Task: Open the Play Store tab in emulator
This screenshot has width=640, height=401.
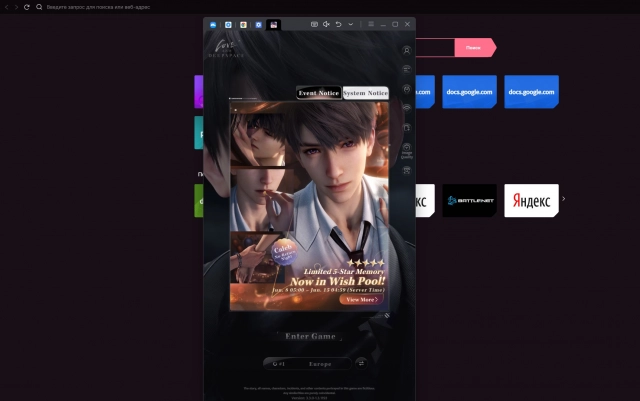Action: point(243,25)
